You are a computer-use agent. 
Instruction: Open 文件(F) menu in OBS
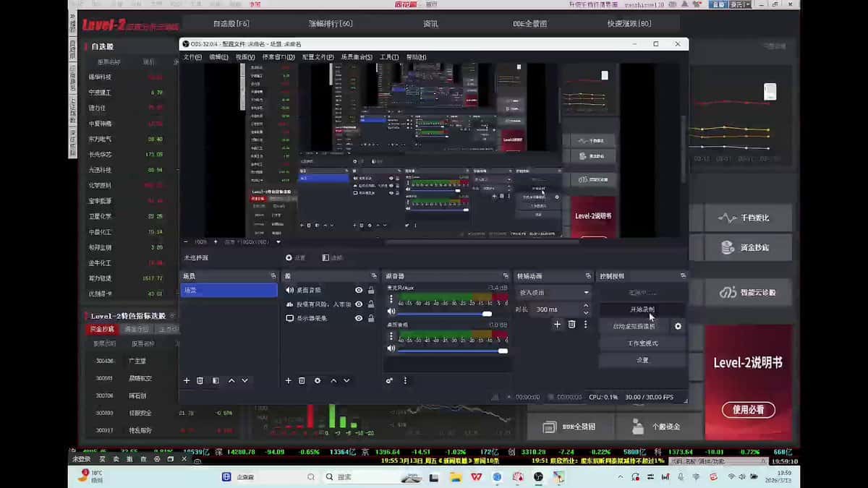pyautogui.click(x=192, y=56)
